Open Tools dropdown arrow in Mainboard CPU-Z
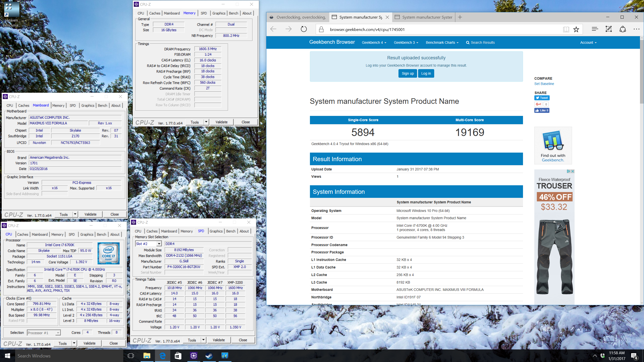644x362 pixels. coord(75,214)
